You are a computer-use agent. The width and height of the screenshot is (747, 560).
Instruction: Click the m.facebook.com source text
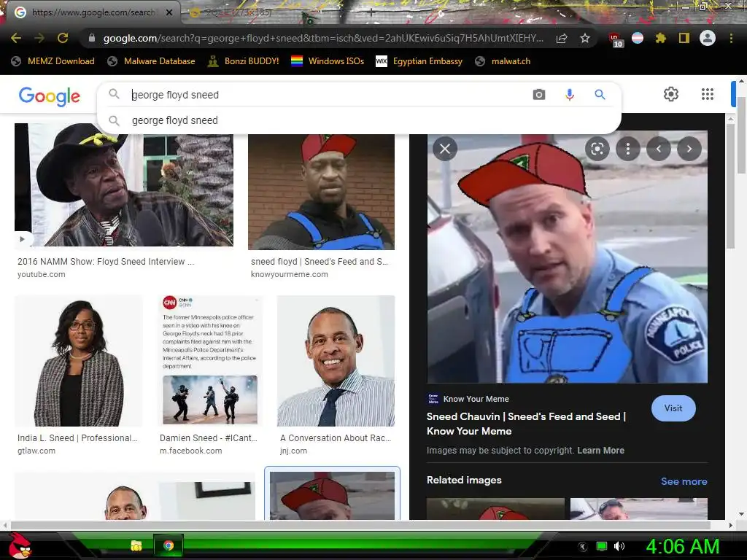[x=190, y=451]
